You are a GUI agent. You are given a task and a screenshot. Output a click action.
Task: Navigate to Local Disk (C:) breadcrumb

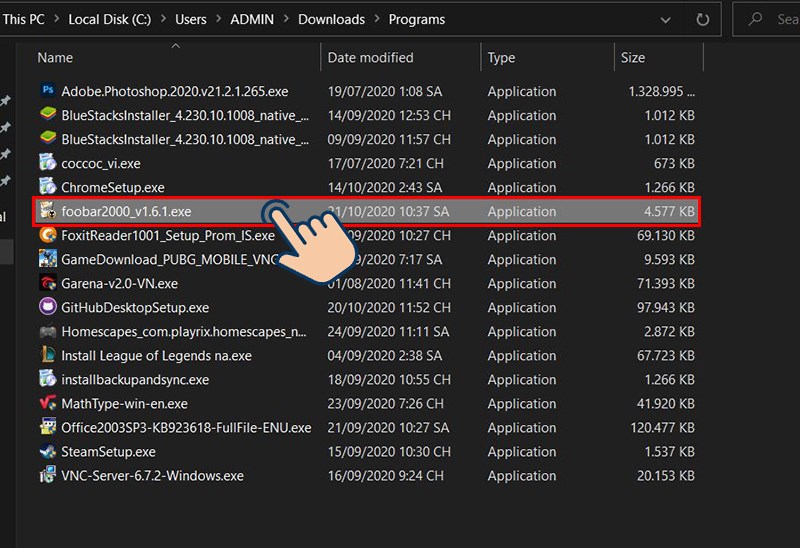[x=110, y=19]
